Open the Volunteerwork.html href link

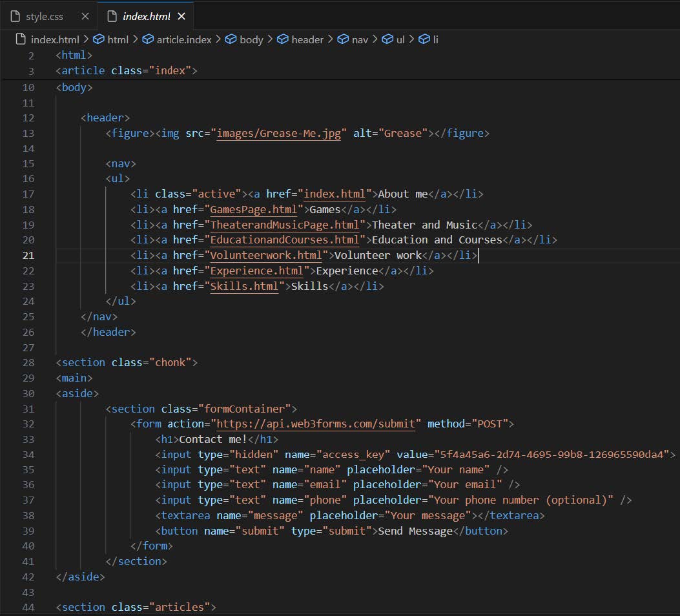coord(265,255)
